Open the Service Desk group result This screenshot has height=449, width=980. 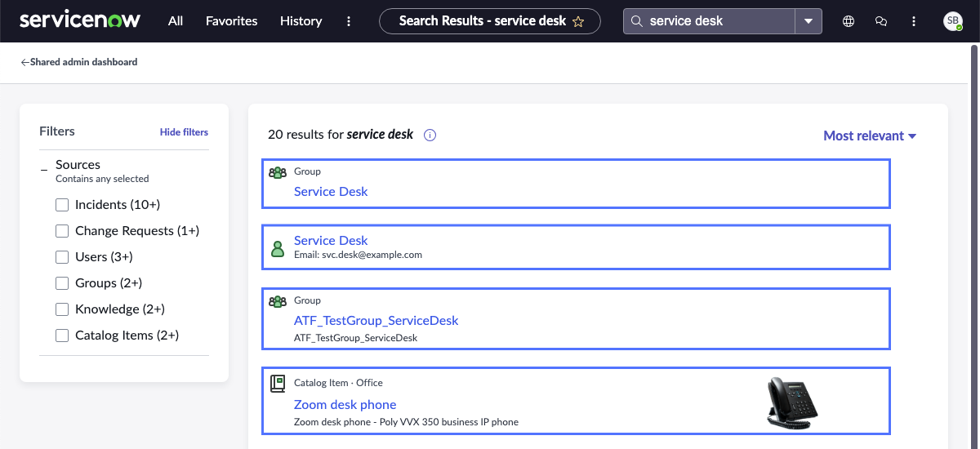[x=331, y=192]
